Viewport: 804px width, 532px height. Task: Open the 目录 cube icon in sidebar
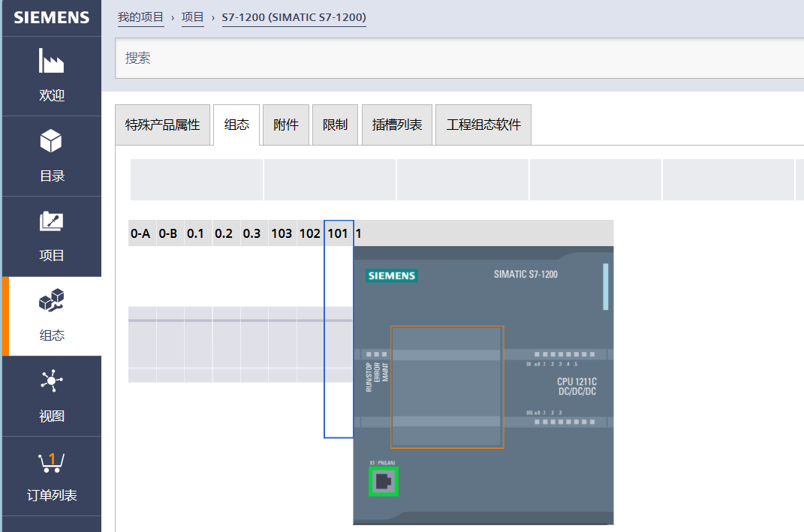pyautogui.click(x=51, y=142)
